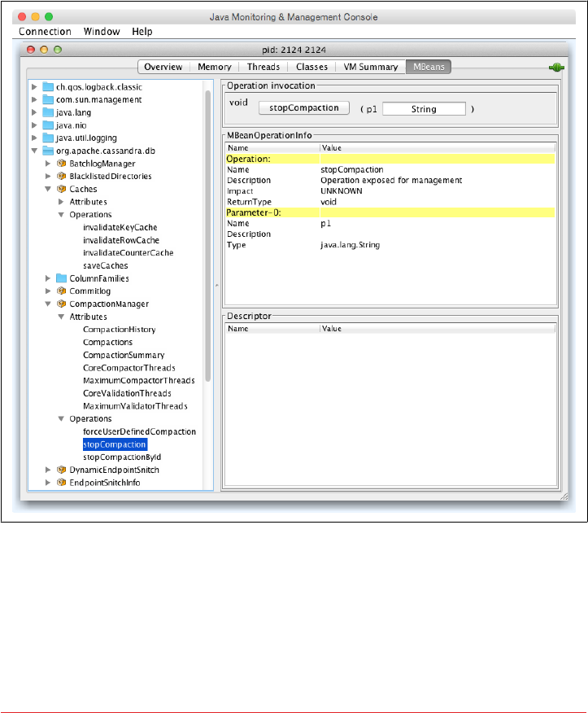Collapse the CompactionManager node
588x713 pixels.
pyautogui.click(x=48, y=304)
